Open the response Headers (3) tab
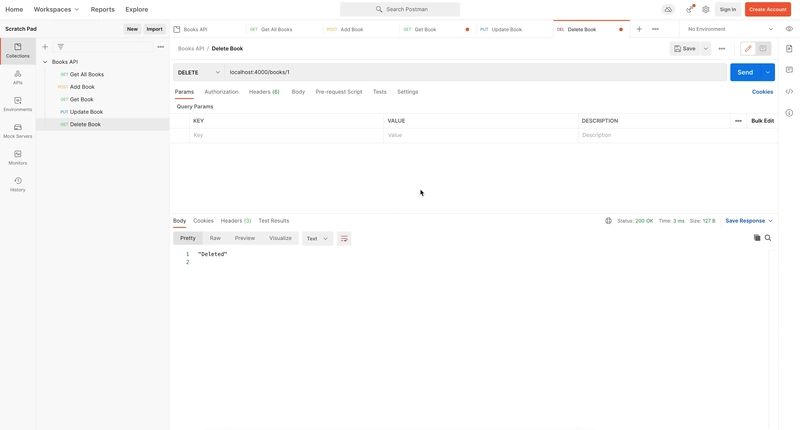The image size is (800, 430). point(236,221)
